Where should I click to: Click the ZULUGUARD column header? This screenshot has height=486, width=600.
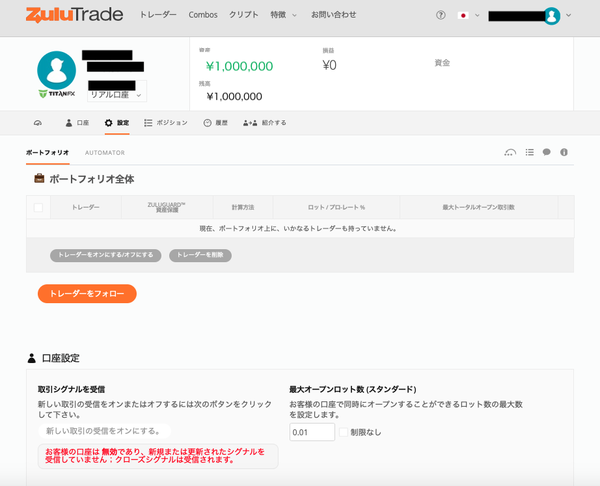point(167,207)
